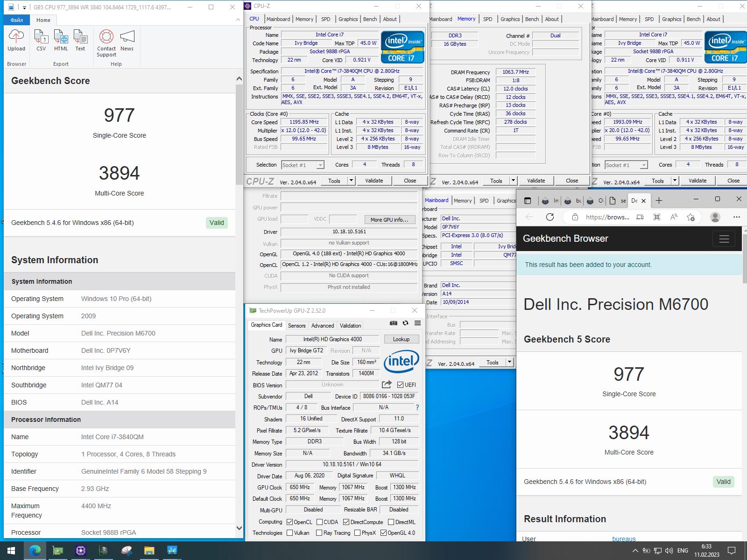
Task: Reload the page in Edge
Action: (x=550, y=217)
